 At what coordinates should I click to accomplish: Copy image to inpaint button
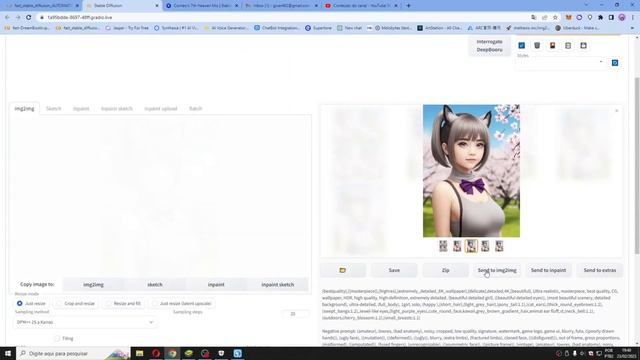tap(216, 284)
